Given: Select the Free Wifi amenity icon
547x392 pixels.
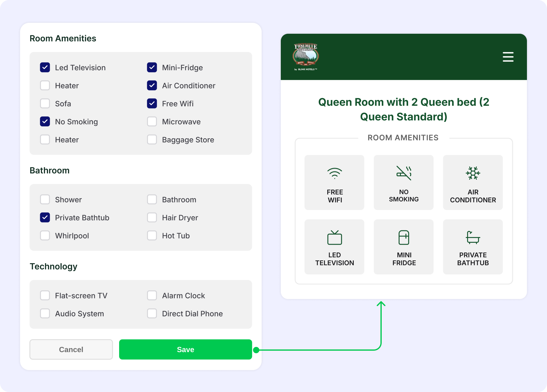Looking at the screenshot, I should (335, 173).
